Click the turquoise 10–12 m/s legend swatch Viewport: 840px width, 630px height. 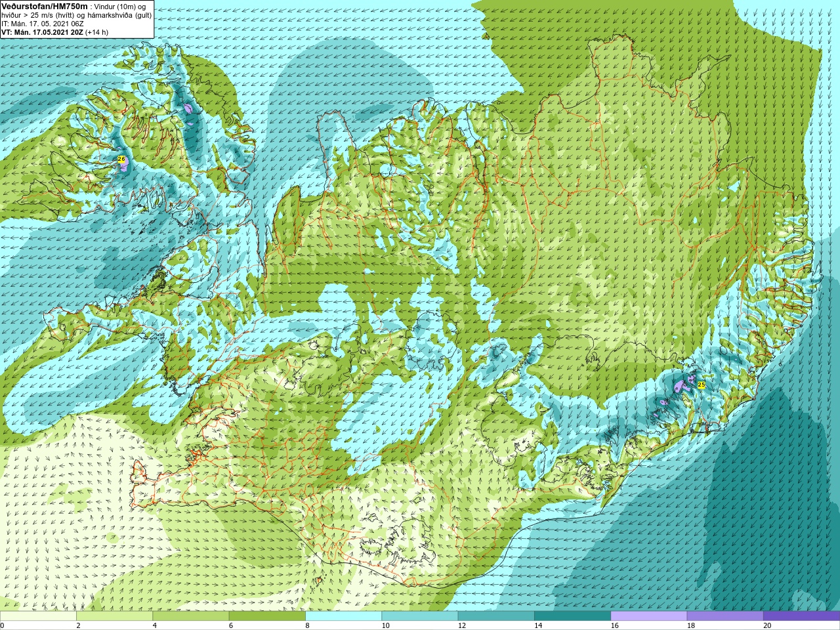pos(419,616)
